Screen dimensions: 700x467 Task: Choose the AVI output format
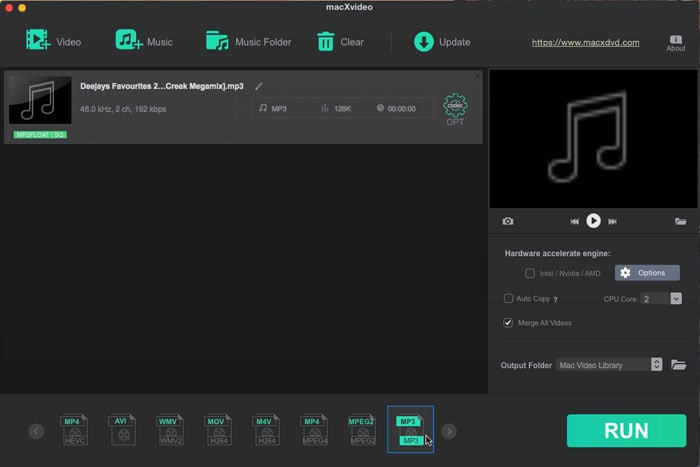122,429
